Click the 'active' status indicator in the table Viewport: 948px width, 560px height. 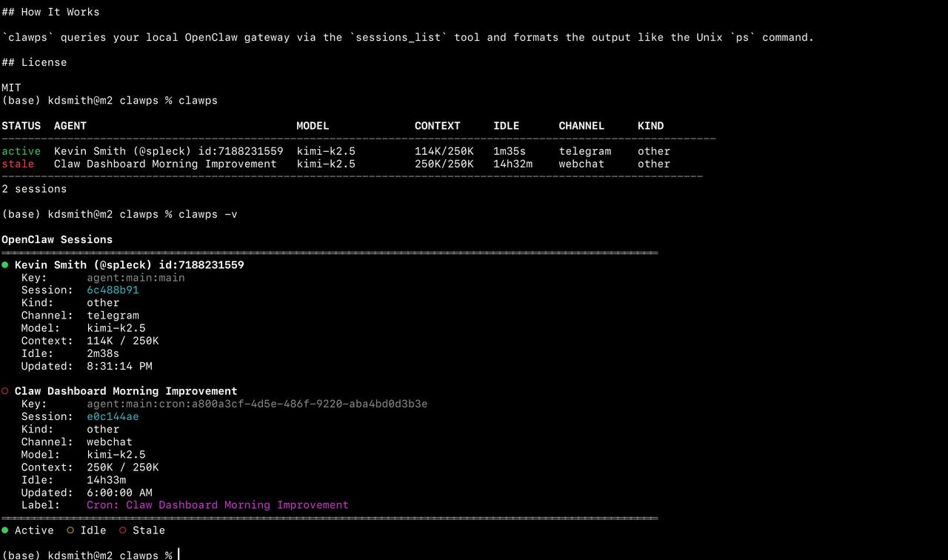(x=21, y=151)
